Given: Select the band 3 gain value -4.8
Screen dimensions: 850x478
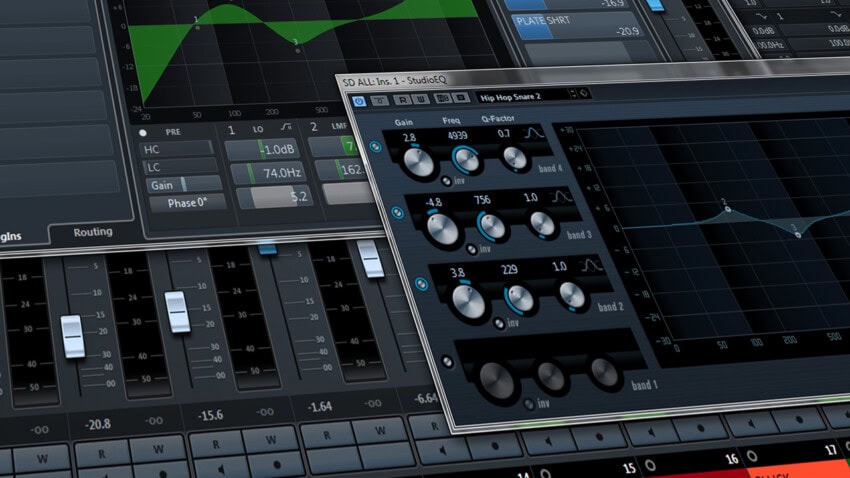Looking at the screenshot, I should [433, 203].
